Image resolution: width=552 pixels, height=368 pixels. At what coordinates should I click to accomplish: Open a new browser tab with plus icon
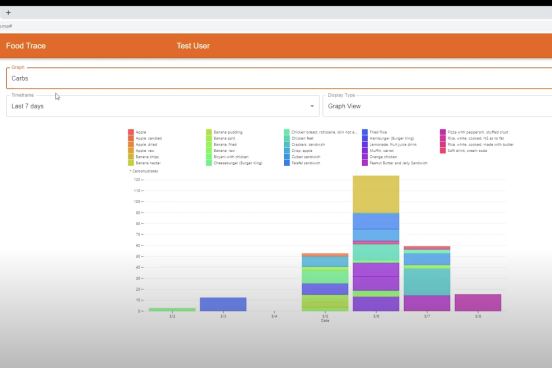coord(8,13)
